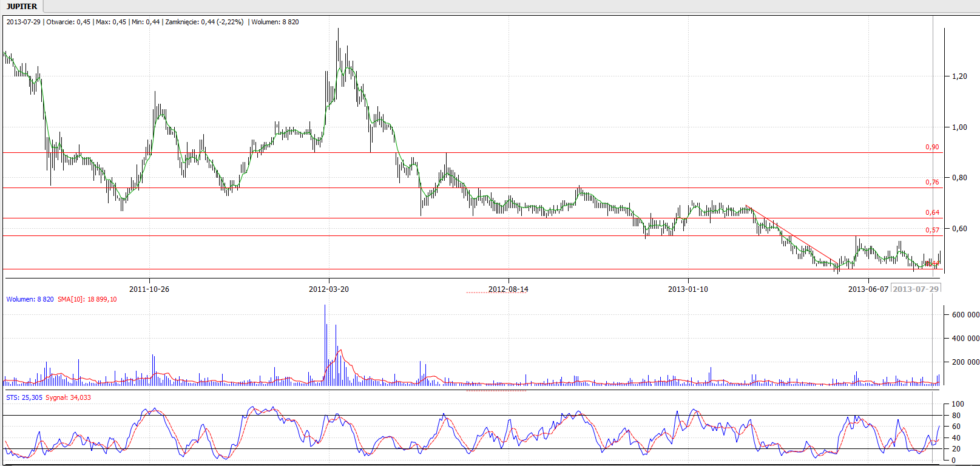
Task: Click the 0,64 horizontal level label
Action: pos(932,212)
